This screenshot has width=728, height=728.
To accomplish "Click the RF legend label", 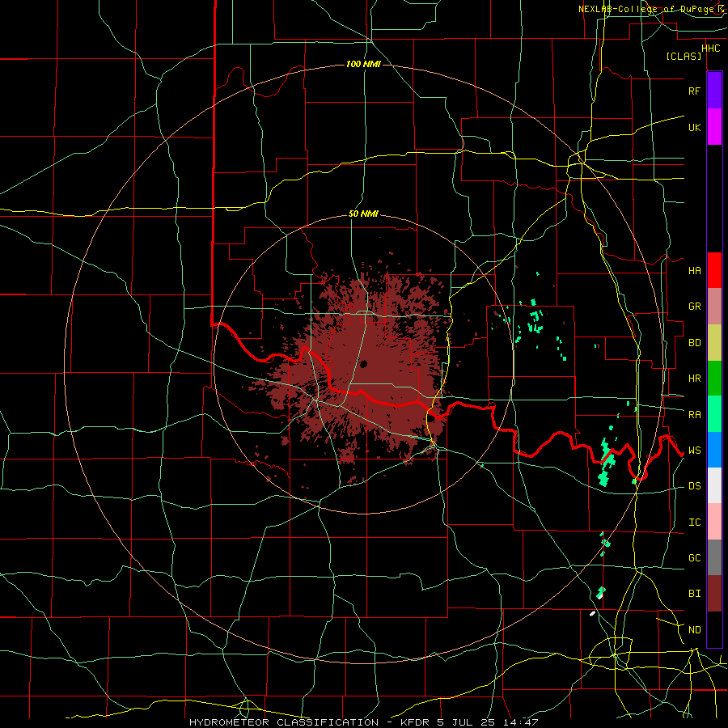I will 694,91.
